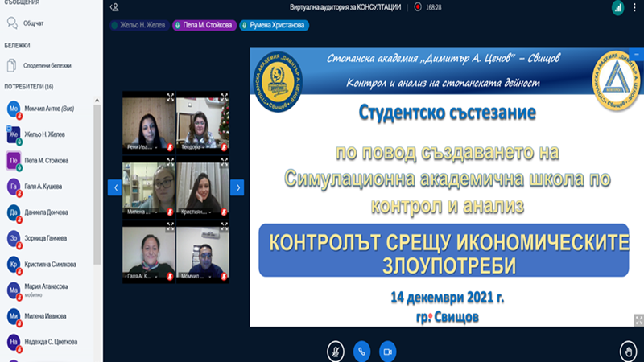644x362 pixels.
Task: Make the presentation fullscreen
Action: point(638,320)
